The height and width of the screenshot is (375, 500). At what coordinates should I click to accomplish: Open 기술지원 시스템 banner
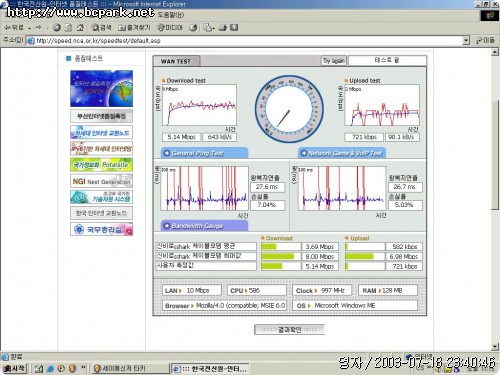tap(101, 197)
